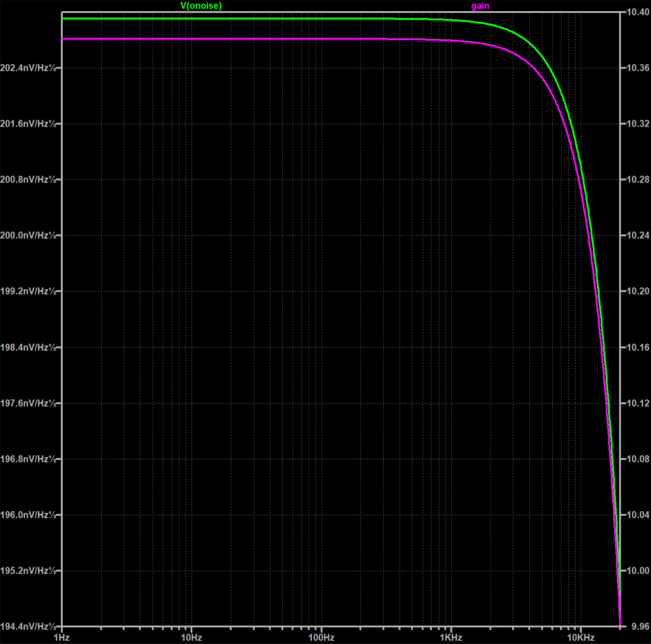Click the 200.0nV/Hz½ left axis label

pos(29,235)
